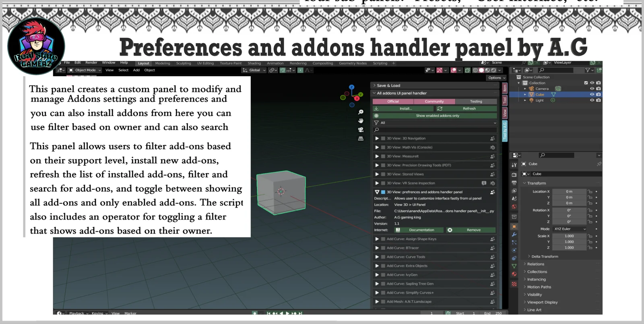644x324 pixels.
Task: Click the Location X value field
Action: click(569, 191)
